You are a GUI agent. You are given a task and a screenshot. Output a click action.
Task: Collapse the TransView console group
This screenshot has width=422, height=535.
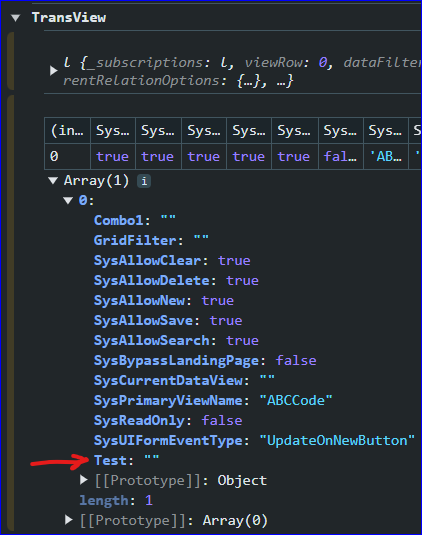16,18
